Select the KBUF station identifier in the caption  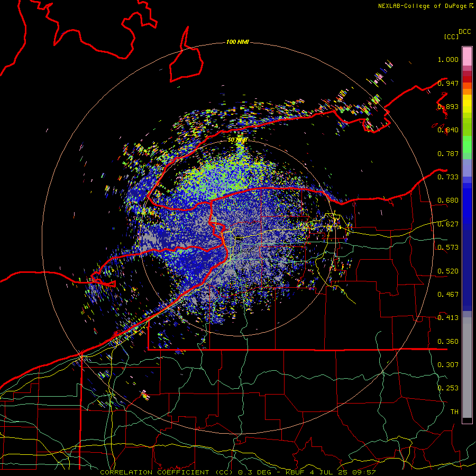click(295, 472)
